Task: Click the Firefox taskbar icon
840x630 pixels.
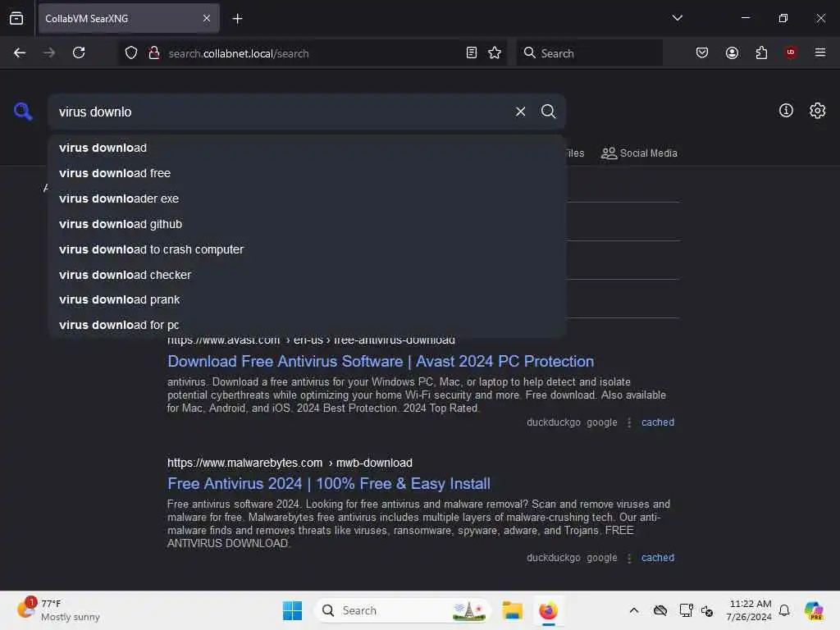Action: [548, 610]
